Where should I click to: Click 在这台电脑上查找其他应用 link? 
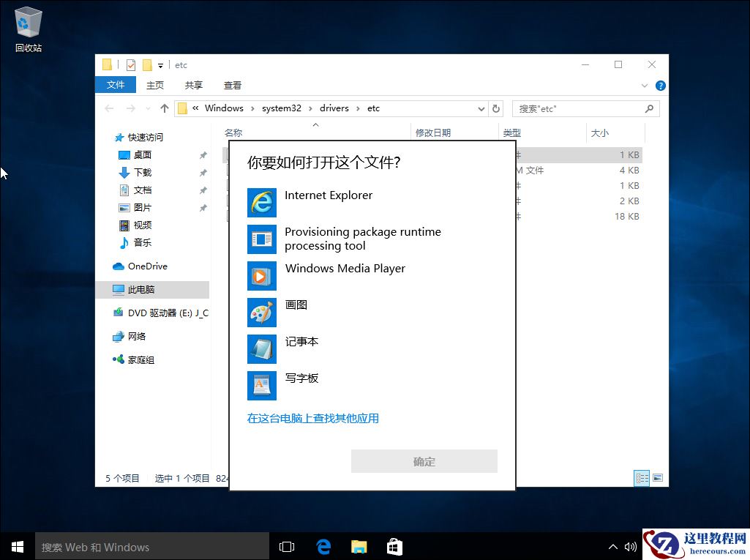pos(313,418)
